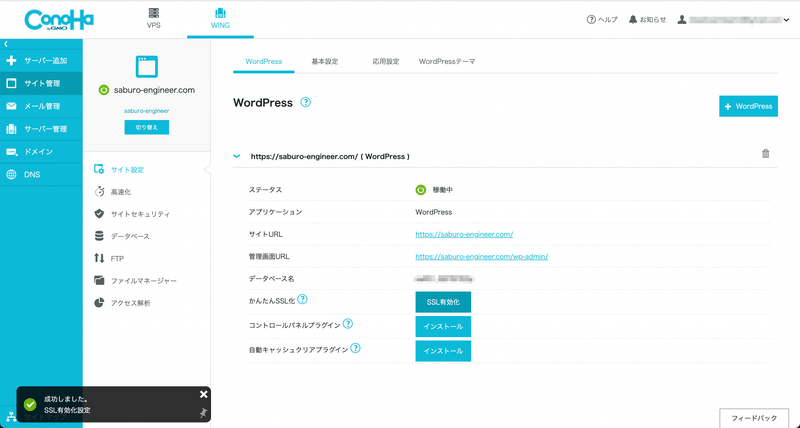Click the フィードバック button
800x428 pixels.
point(755,418)
